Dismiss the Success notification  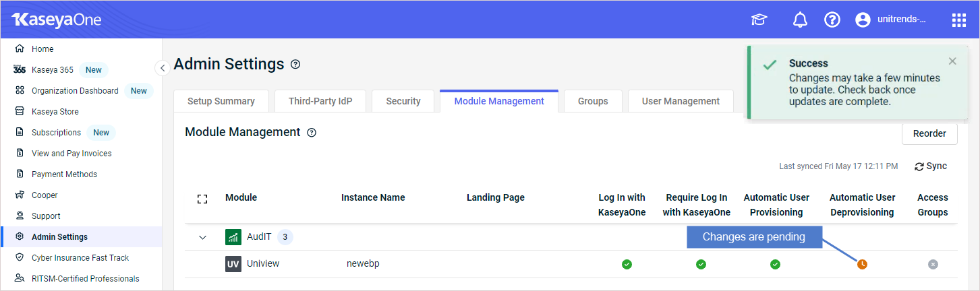952,61
